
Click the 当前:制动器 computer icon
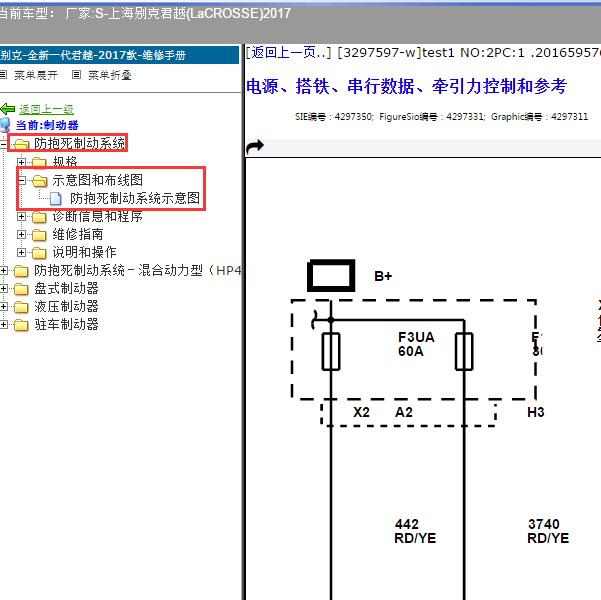[5, 125]
